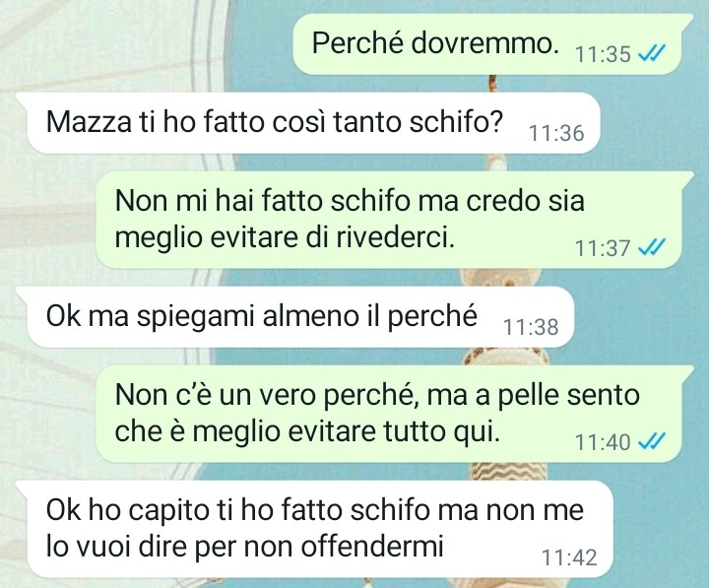
Task: Tap the blue double check at 11:40
Action: click(651, 441)
